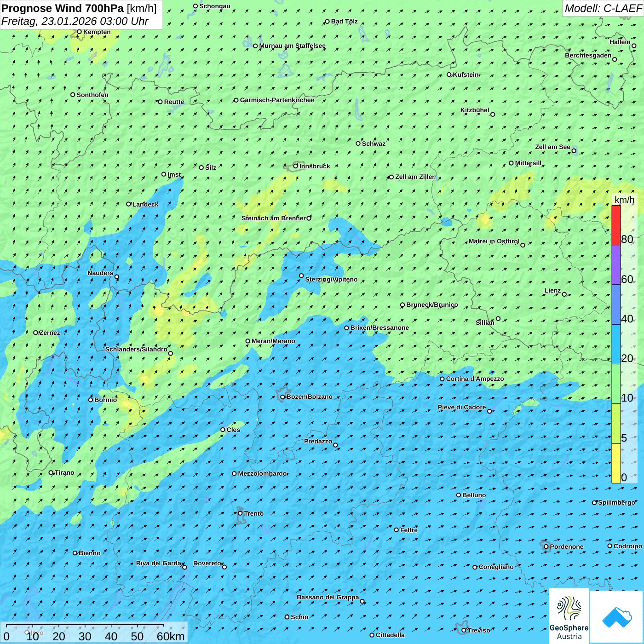Click the Brixen/Bressanone label

pos(379,328)
